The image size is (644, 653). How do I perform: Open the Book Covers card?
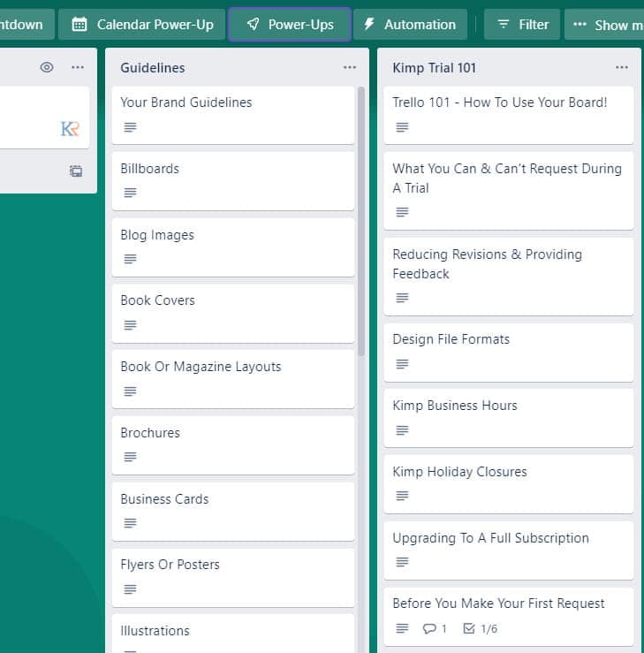233,314
